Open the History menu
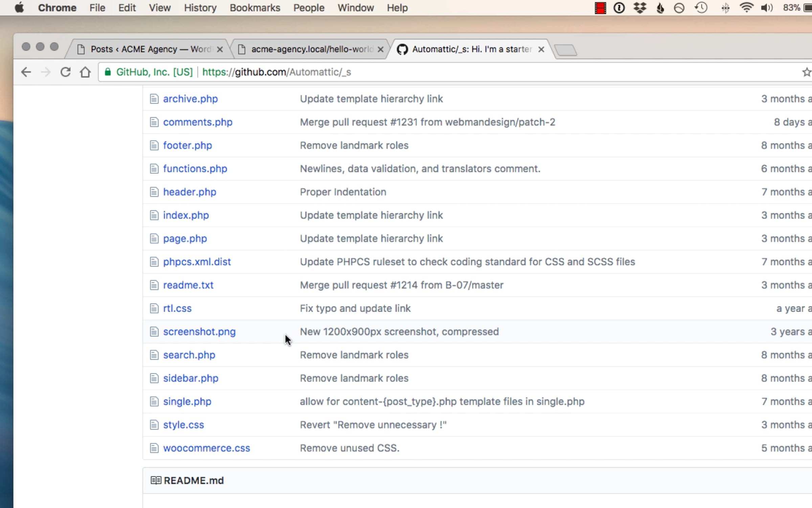The image size is (812, 508). tap(200, 8)
